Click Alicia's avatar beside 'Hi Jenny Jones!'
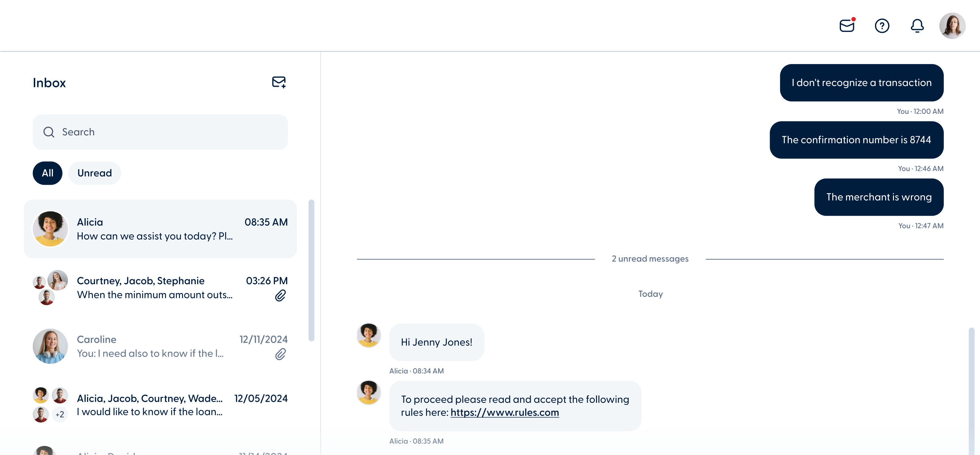Image resolution: width=980 pixels, height=455 pixels. [x=369, y=335]
